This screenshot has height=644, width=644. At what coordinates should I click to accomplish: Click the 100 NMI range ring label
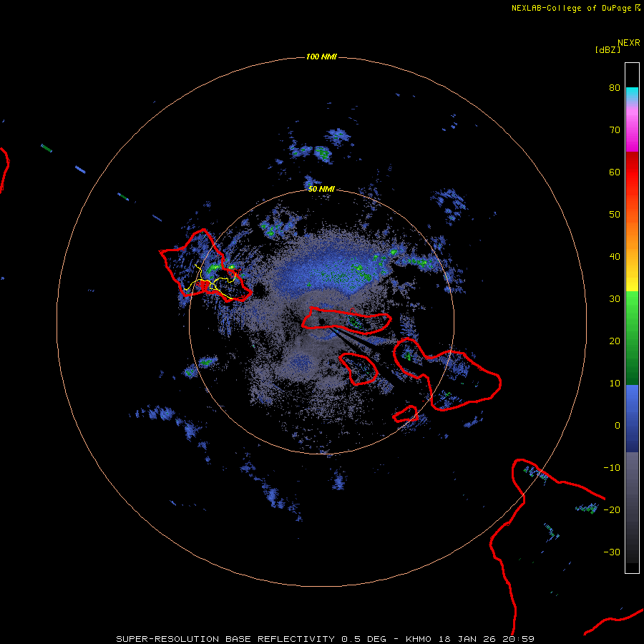(321, 57)
